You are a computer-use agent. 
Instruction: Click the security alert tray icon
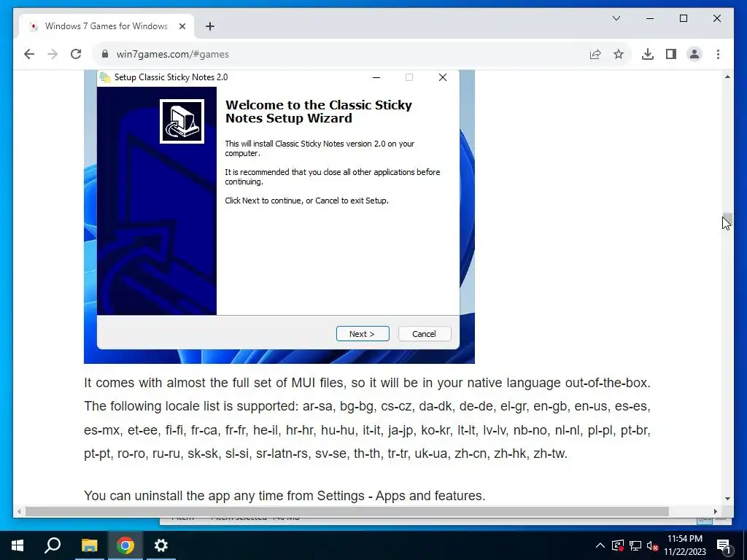pos(617,545)
